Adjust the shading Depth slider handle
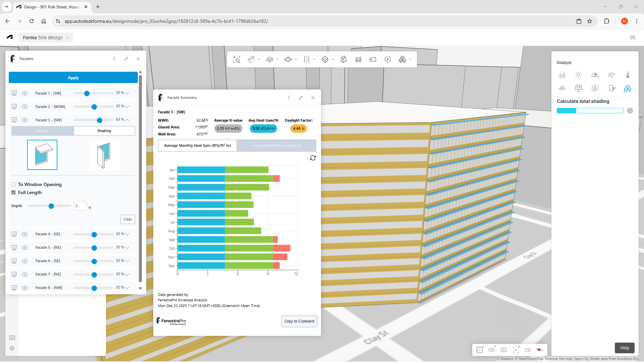The image size is (644, 362). pos(51,206)
